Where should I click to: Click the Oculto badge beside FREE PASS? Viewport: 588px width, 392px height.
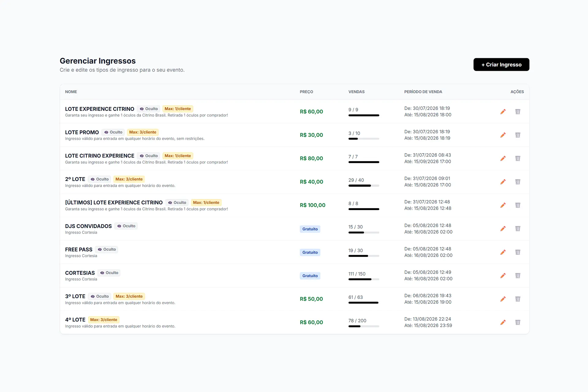(107, 249)
